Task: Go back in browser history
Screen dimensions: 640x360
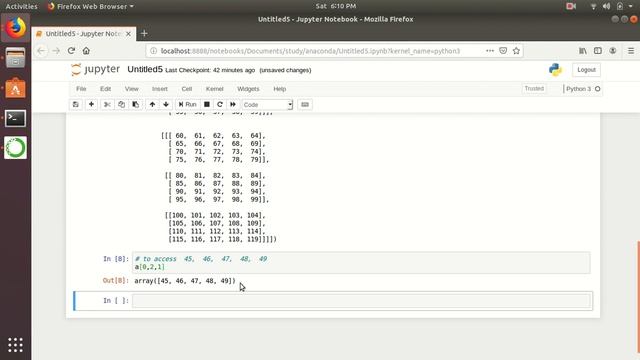Action: (x=41, y=51)
